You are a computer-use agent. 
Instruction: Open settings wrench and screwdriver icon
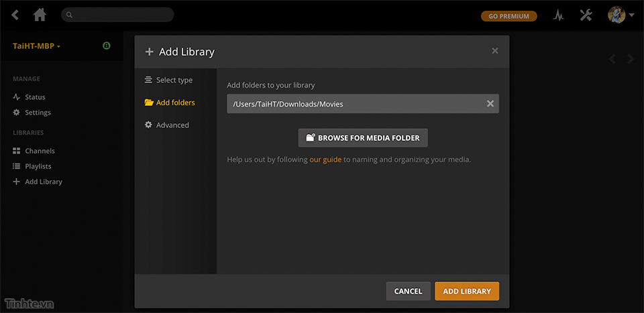point(586,15)
